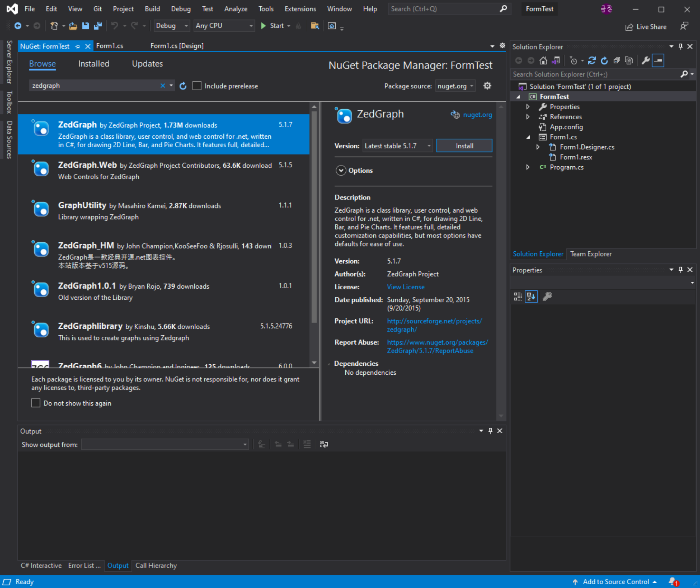
Task: Open the View License link
Action: [x=406, y=287]
